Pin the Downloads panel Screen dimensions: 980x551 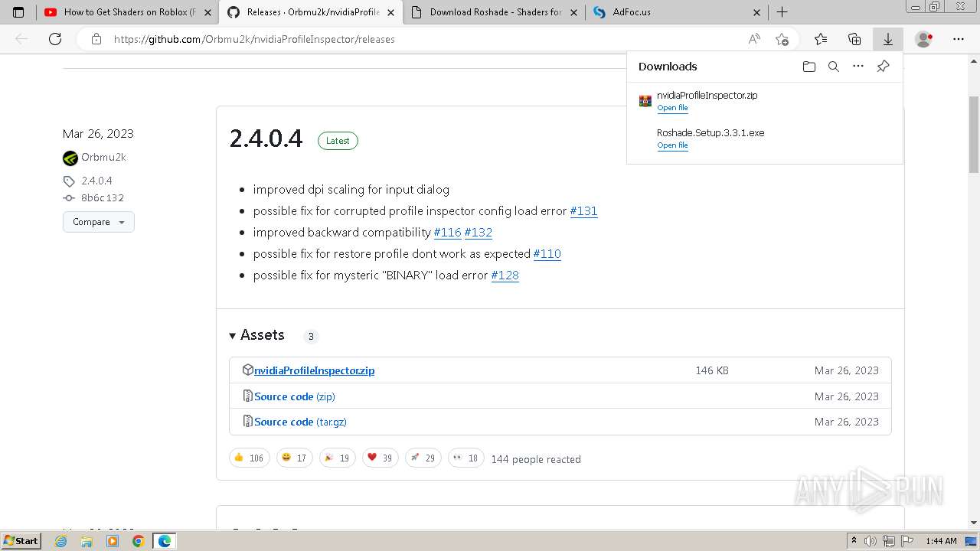(883, 67)
